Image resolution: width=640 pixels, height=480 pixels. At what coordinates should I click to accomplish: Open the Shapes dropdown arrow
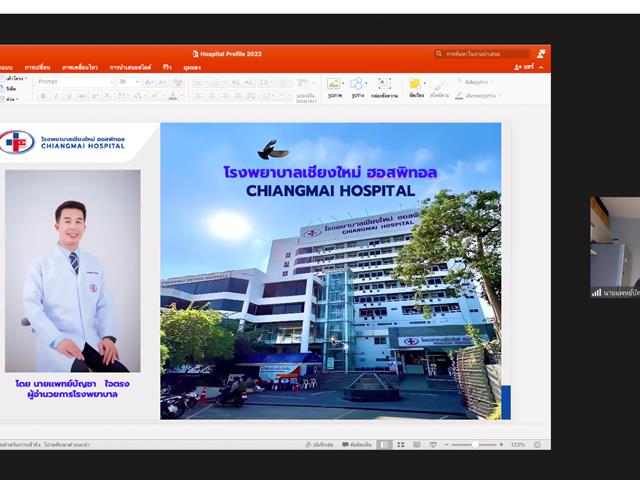pyautogui.click(x=366, y=83)
